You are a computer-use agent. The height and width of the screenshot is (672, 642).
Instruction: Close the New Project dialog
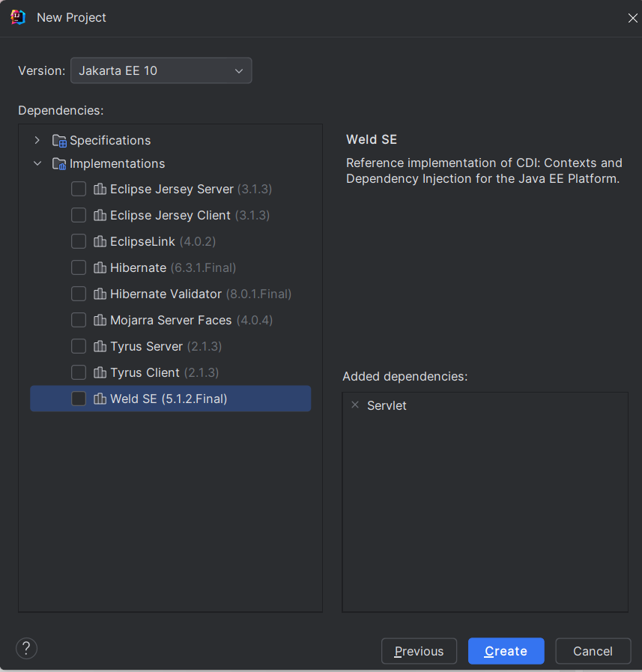click(x=632, y=18)
